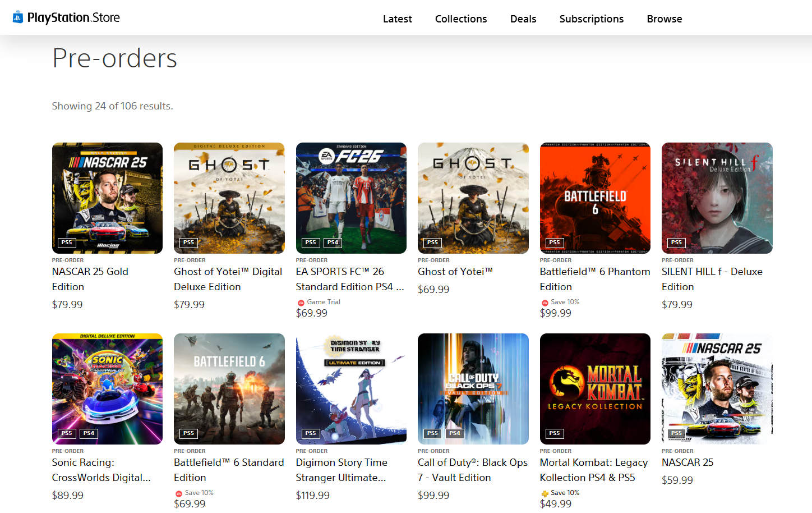Click the PS5 badge on NASCAR 25 Gold Edition
This screenshot has height=513, width=812.
click(67, 242)
